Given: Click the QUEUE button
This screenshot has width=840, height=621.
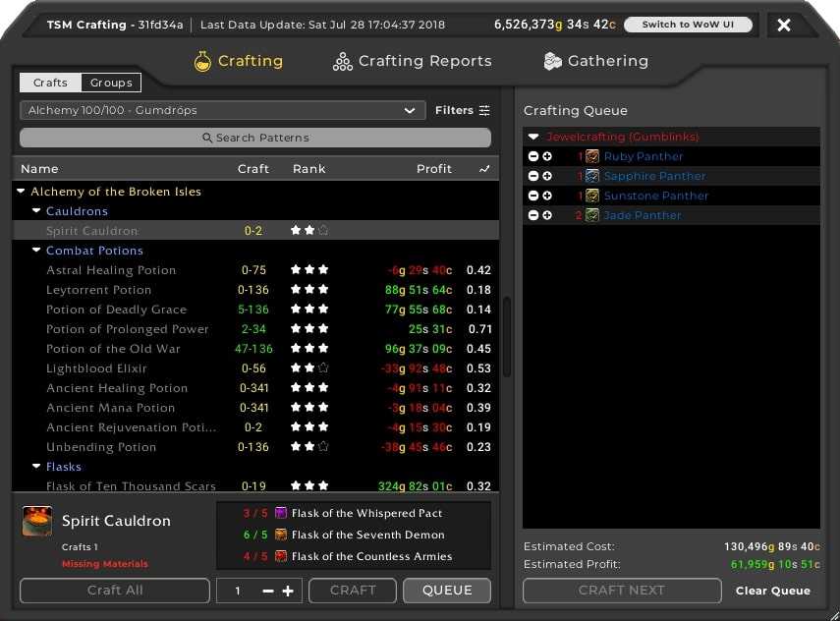Looking at the screenshot, I should pyautogui.click(x=447, y=591).
